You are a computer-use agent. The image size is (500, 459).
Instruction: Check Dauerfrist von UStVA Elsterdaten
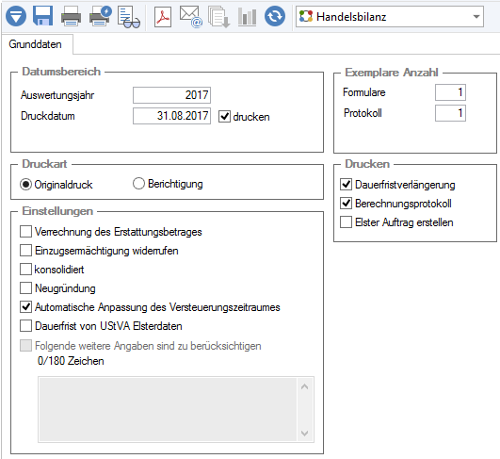point(26,326)
